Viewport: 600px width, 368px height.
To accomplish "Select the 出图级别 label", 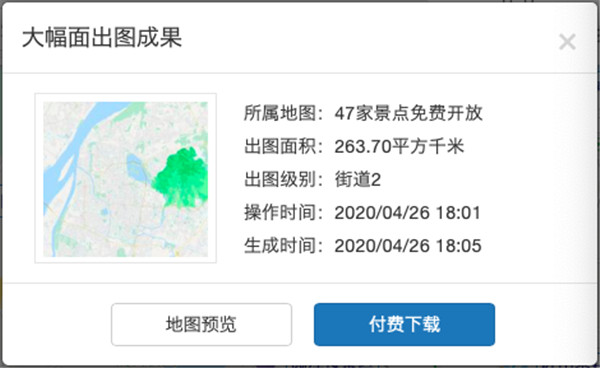I will pyautogui.click(x=280, y=179).
